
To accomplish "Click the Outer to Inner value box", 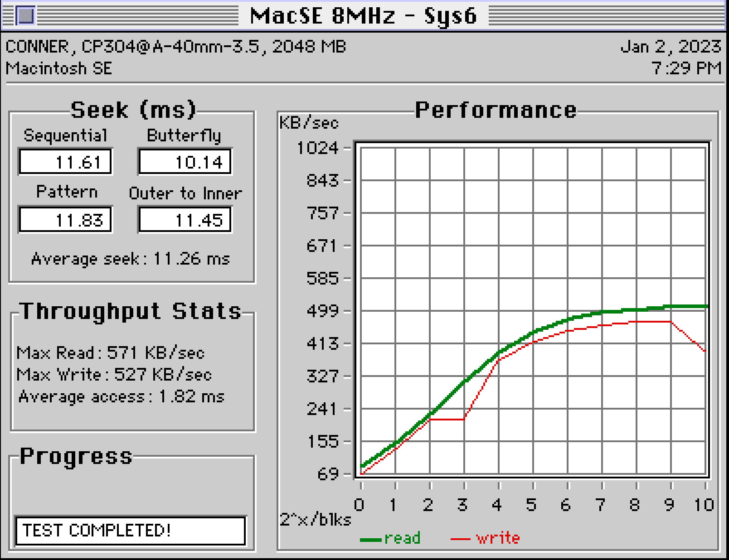I will tap(185, 220).
